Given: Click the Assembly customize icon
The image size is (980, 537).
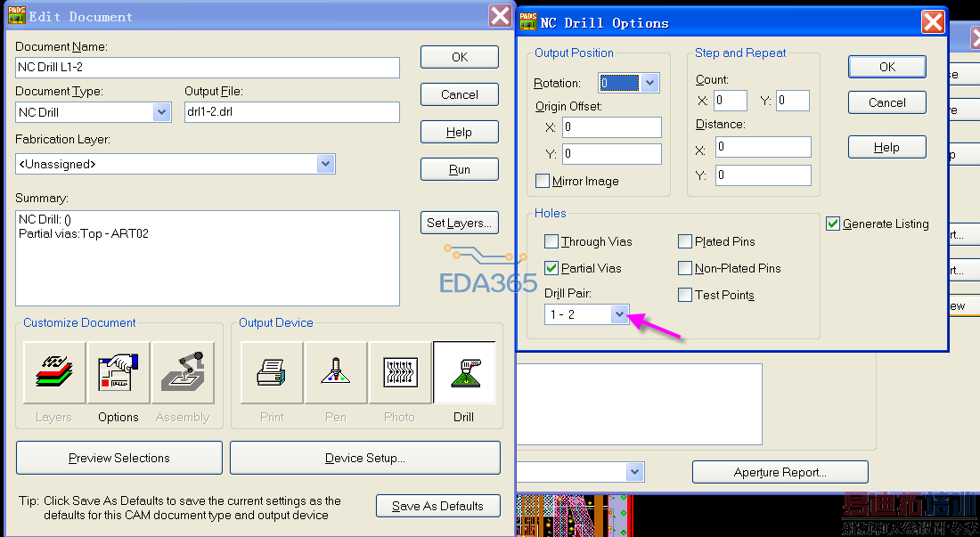Looking at the screenshot, I should pyautogui.click(x=184, y=373).
